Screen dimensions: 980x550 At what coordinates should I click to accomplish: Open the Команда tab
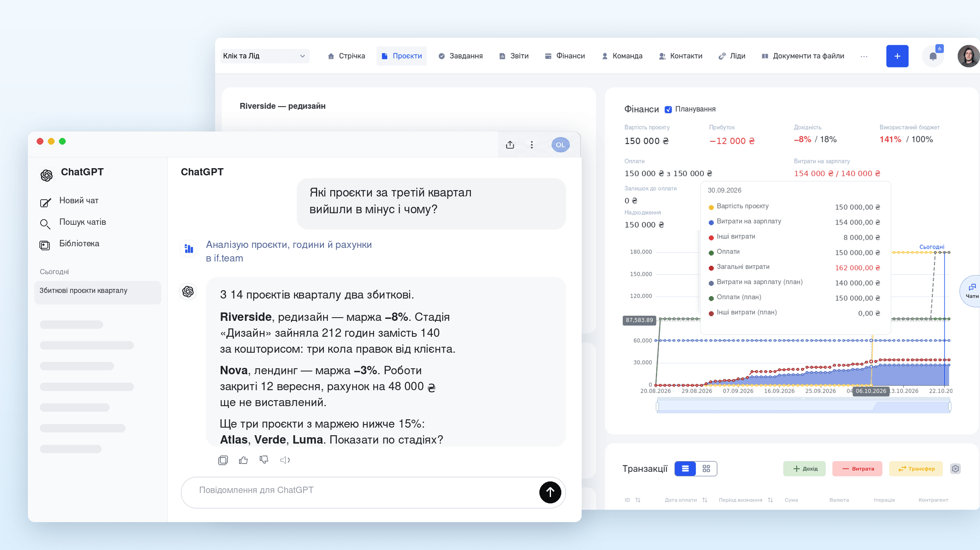click(622, 56)
